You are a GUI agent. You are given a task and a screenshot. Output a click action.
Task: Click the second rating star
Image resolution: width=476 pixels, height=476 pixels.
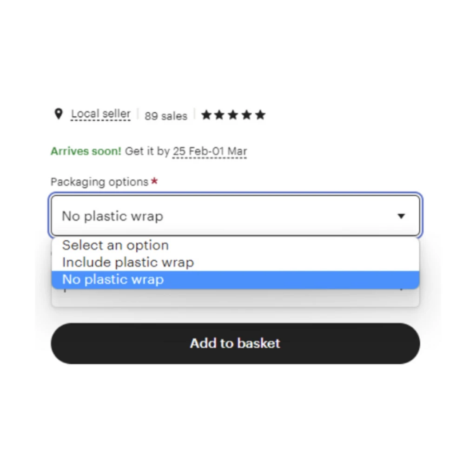click(x=219, y=115)
